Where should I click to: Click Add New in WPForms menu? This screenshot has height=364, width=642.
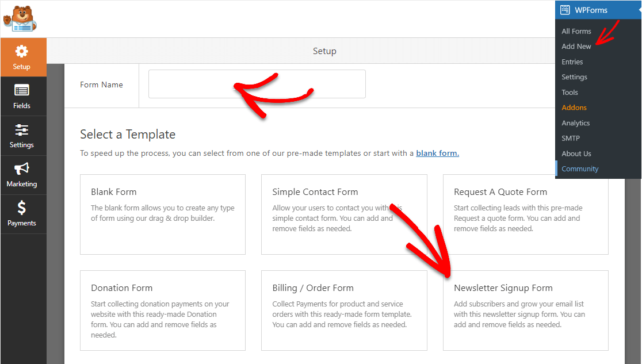click(x=576, y=46)
